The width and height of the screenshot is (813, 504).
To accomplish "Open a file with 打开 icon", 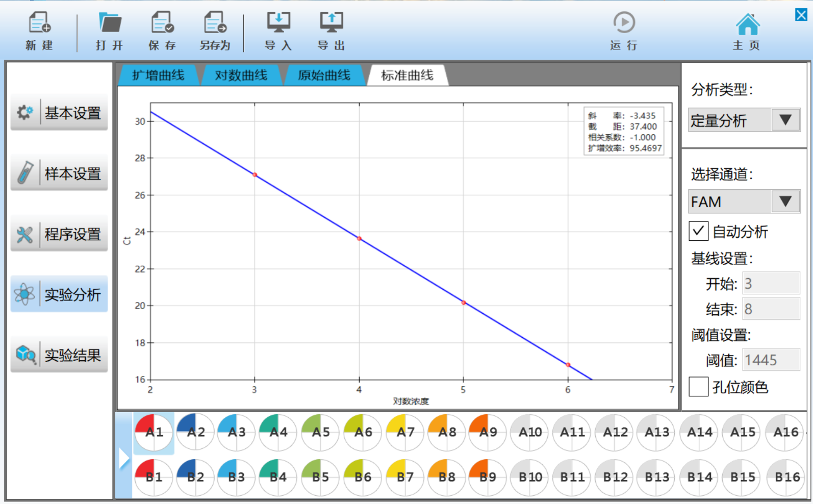I will [x=110, y=23].
